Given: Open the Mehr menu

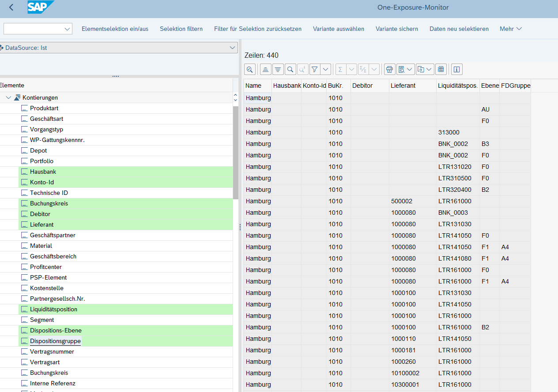Looking at the screenshot, I should tap(510, 29).
